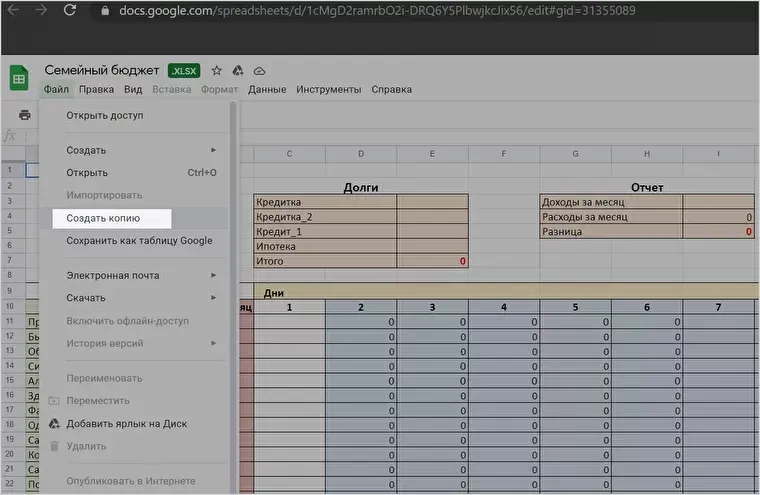
Task: Open the Инструменты menu
Action: click(x=329, y=90)
